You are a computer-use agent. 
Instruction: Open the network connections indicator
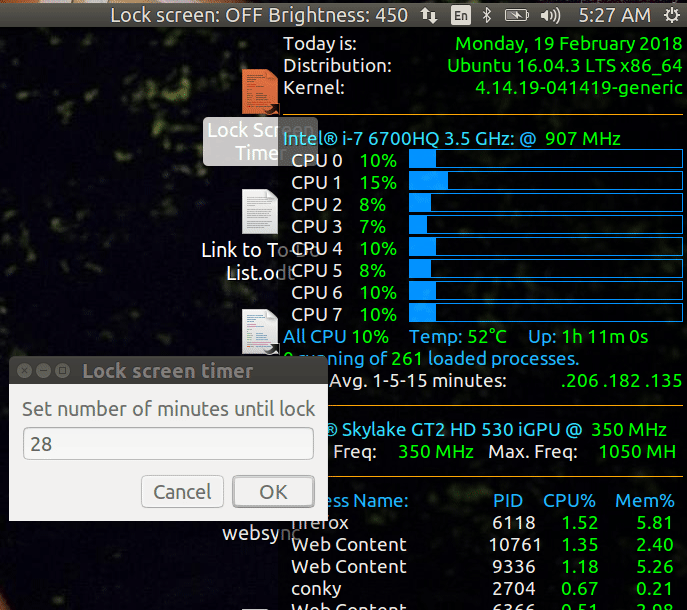tap(429, 16)
